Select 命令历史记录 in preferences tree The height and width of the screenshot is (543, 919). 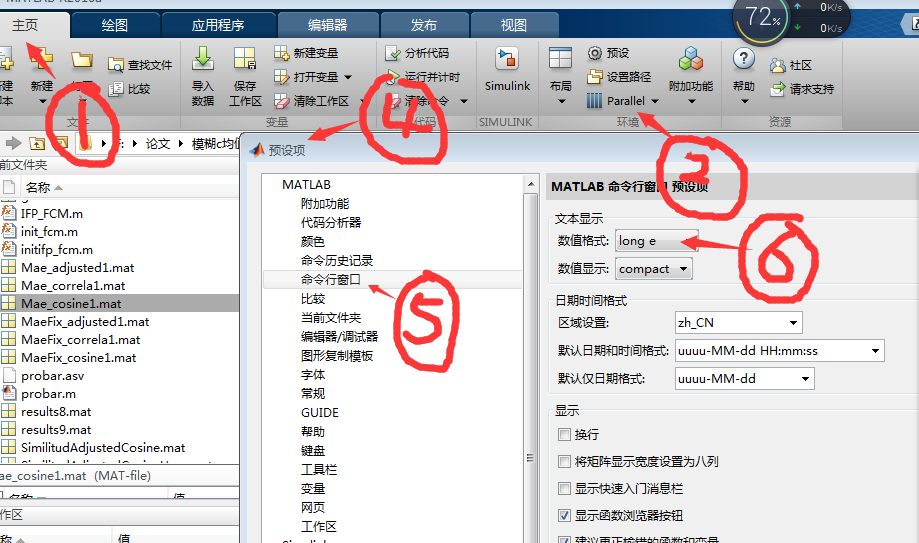click(x=336, y=260)
